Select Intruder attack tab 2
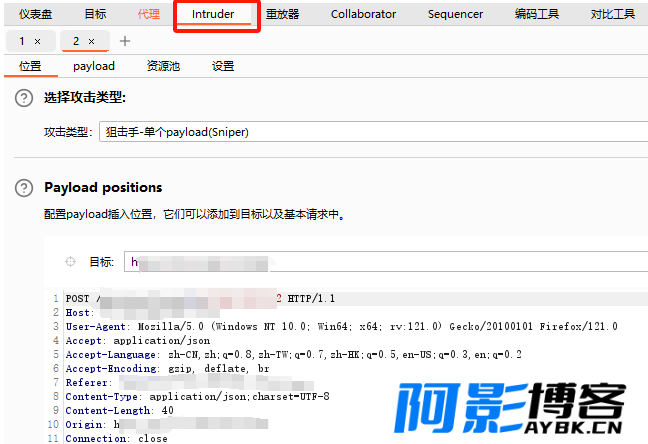The height and width of the screenshot is (444, 648). coord(76,41)
